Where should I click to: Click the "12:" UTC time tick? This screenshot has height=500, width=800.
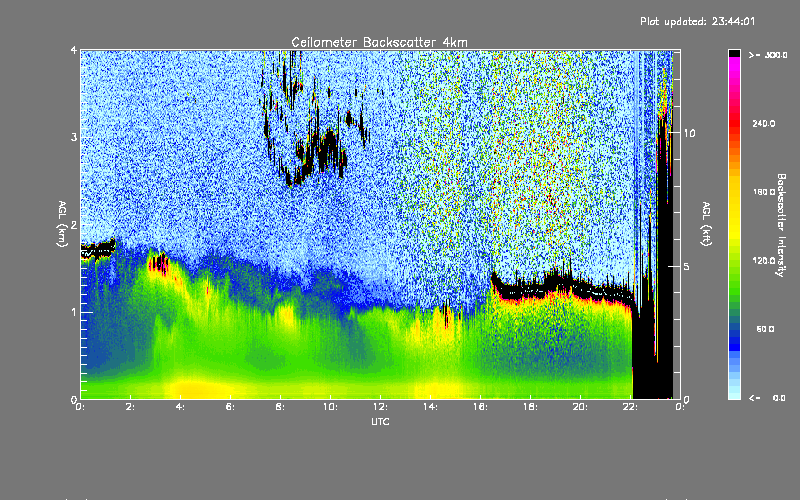(x=380, y=407)
